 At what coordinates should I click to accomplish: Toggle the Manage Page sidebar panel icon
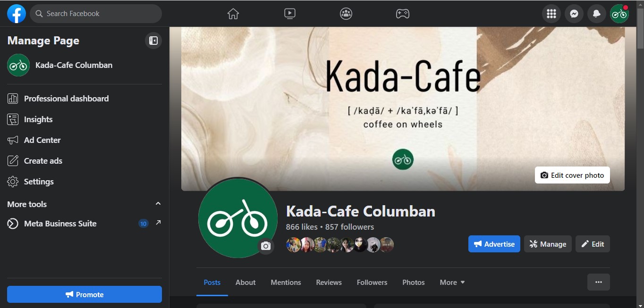click(x=153, y=41)
